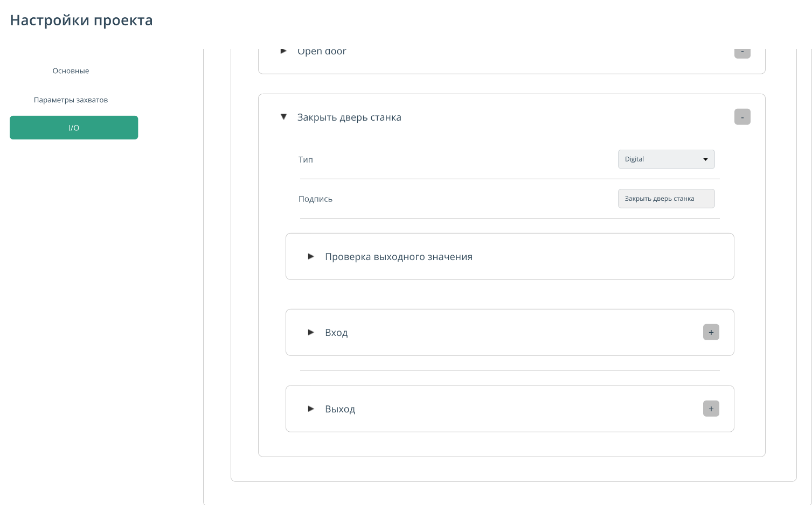Expand the Open door section arrow

coord(283,52)
